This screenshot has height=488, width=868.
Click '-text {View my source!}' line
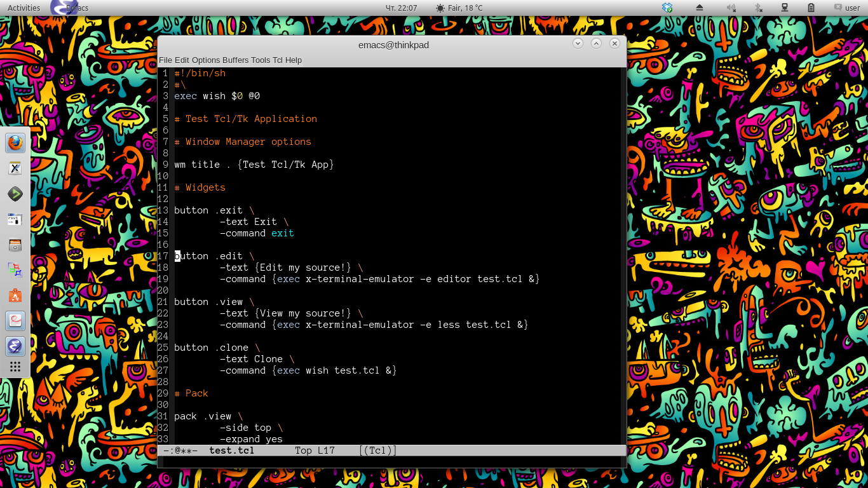point(286,313)
